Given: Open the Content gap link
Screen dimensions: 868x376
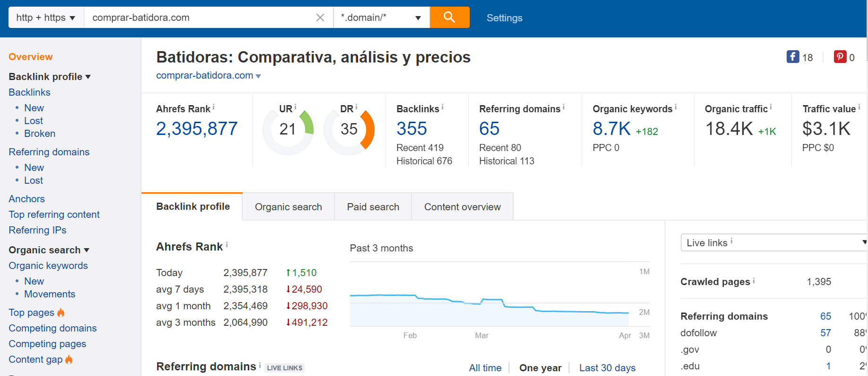Looking at the screenshot, I should [35, 359].
